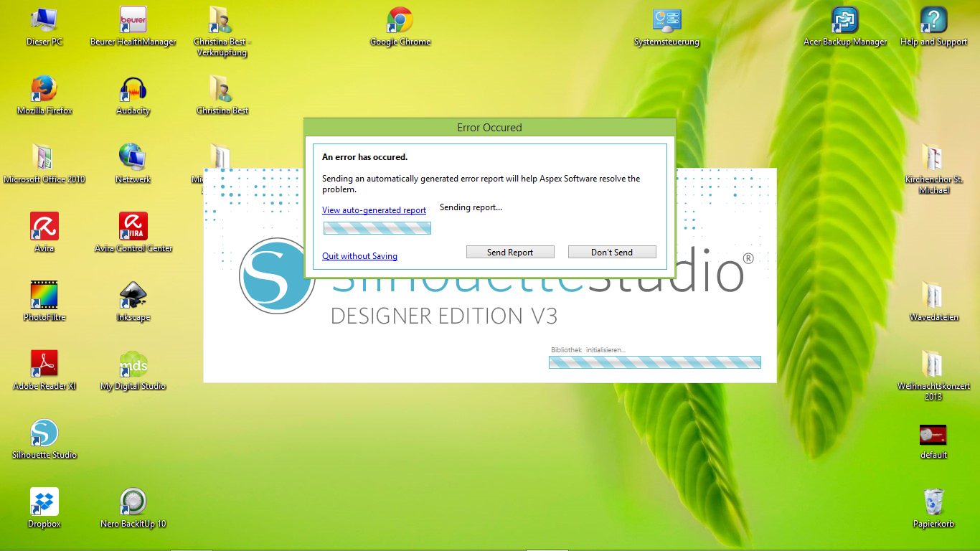The image size is (980, 551).
Task: Open the Christina Best user folder
Action: [x=222, y=95]
